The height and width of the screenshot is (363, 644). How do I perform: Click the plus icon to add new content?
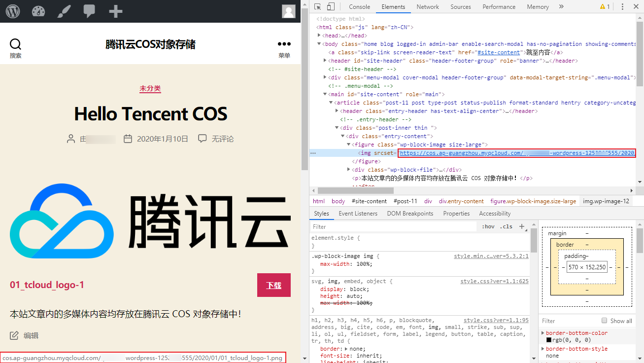click(x=115, y=11)
